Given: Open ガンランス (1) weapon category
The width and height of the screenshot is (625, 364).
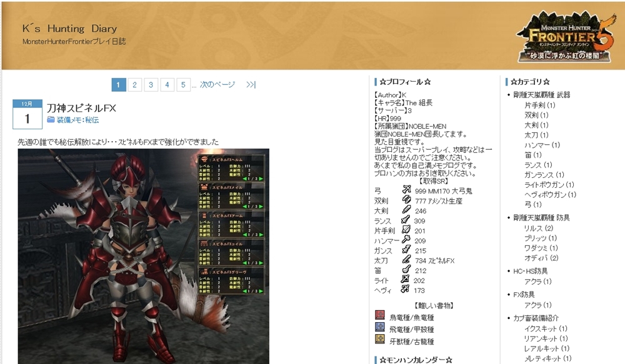Looking at the screenshot, I should point(544,175).
